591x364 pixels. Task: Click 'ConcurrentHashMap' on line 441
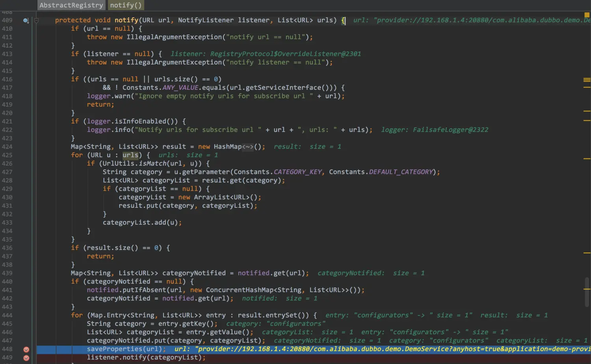[240, 290]
